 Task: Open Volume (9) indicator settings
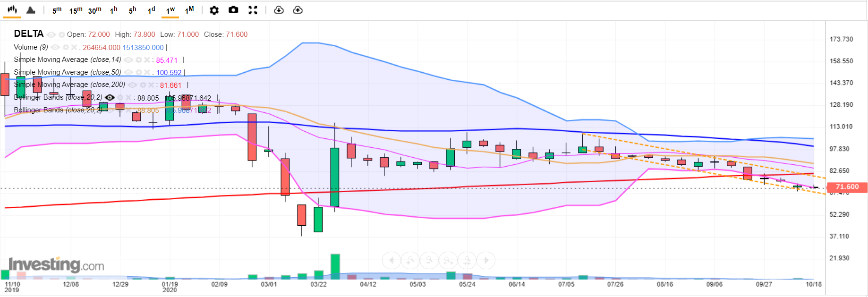[66, 47]
